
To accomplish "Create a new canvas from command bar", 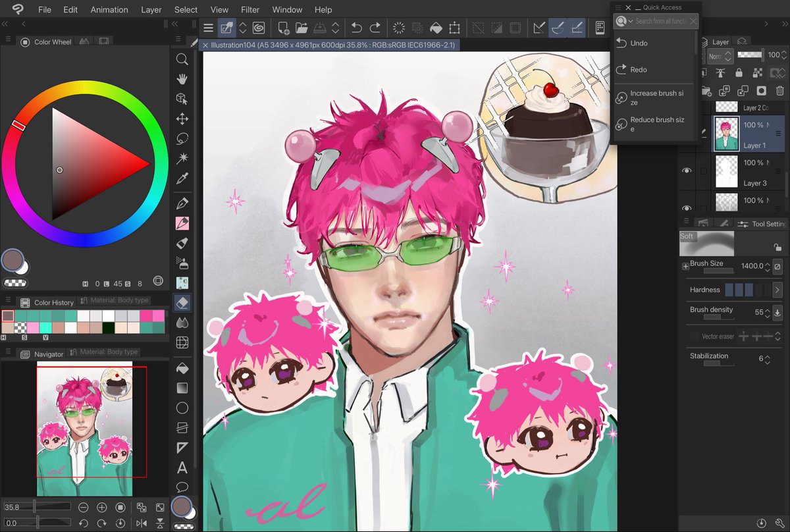I will click(x=284, y=28).
